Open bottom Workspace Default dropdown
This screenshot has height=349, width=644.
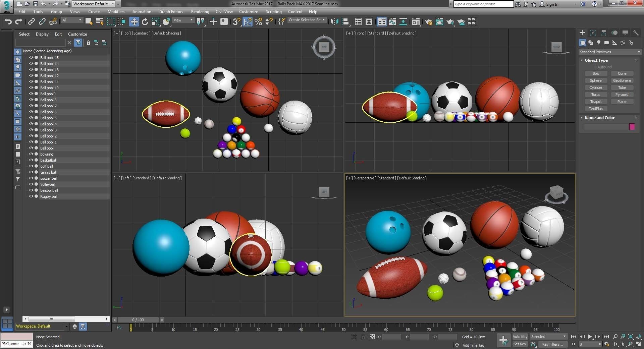tap(42, 326)
